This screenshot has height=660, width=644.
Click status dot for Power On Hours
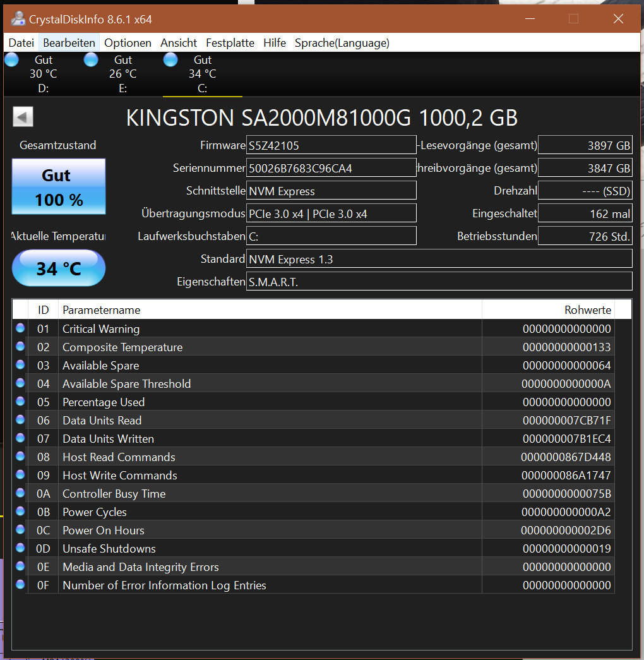(20, 529)
